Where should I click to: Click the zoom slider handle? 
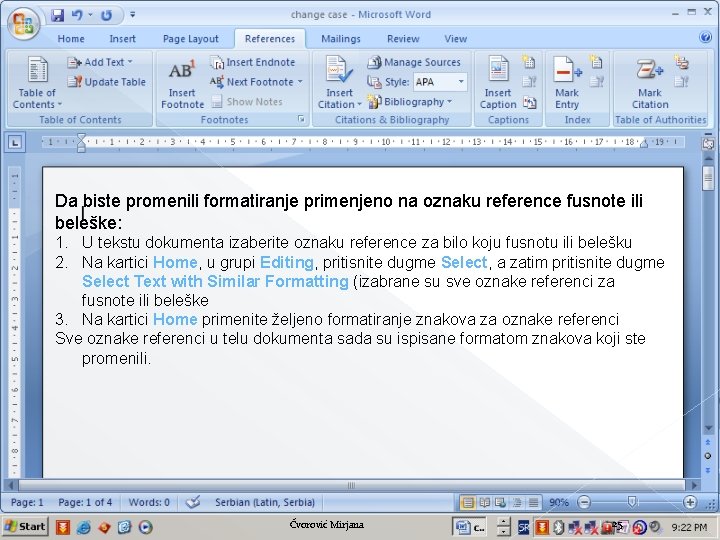(632, 502)
